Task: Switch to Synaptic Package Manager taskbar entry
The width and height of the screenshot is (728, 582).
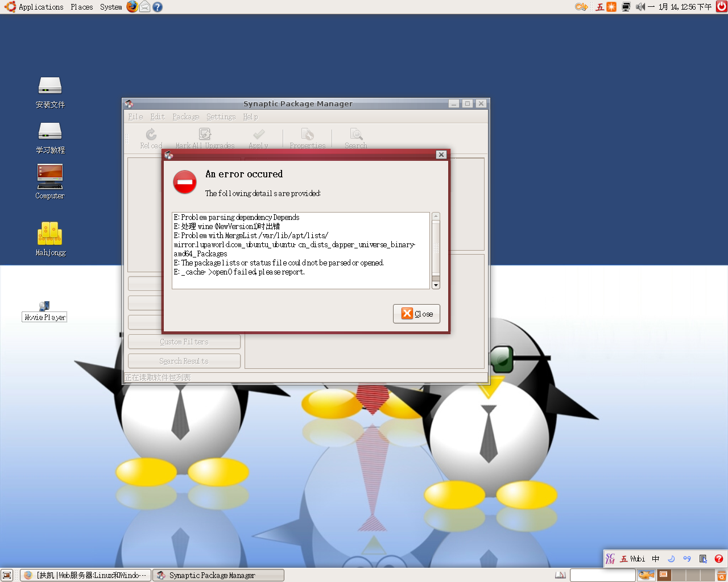Action: (218, 575)
